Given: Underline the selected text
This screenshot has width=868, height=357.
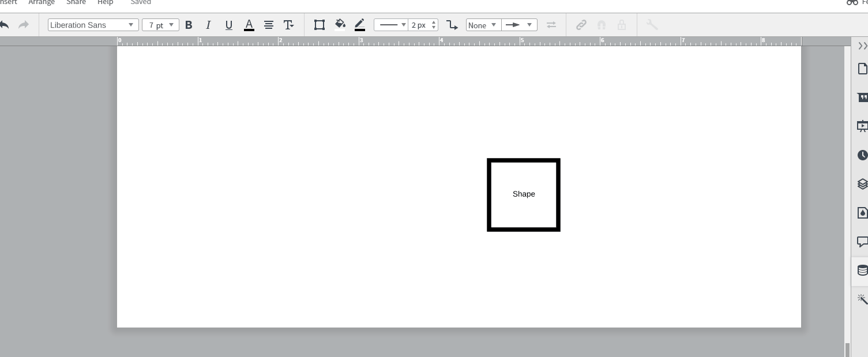Looking at the screenshot, I should tap(228, 25).
